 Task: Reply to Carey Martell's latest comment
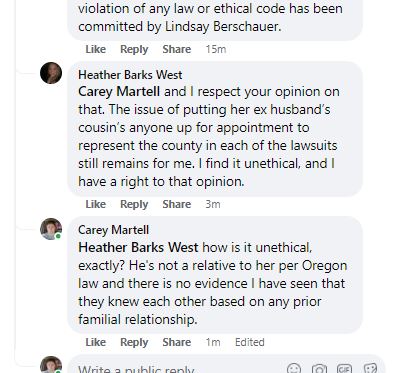134,342
